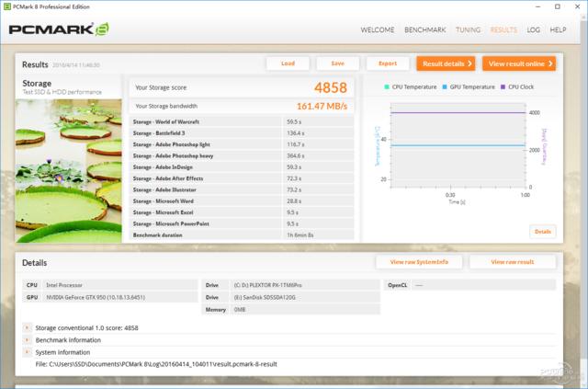Click the temperature chart plot area
The width and height of the screenshot is (588, 389).
pyautogui.click(x=458, y=145)
